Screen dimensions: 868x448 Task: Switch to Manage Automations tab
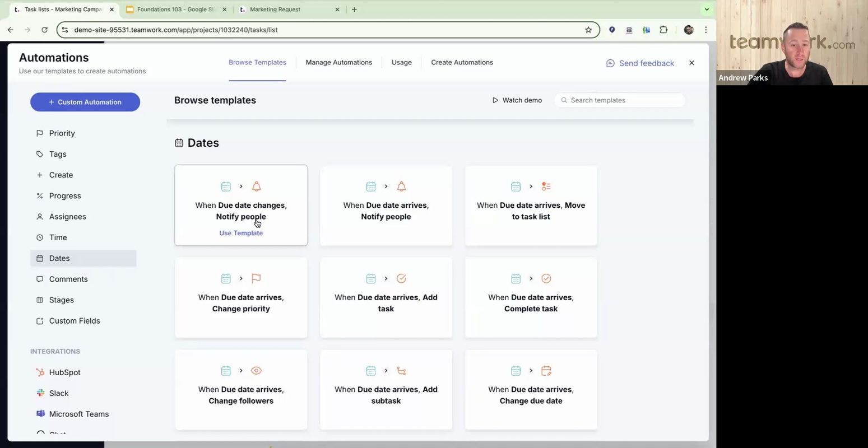(338, 62)
